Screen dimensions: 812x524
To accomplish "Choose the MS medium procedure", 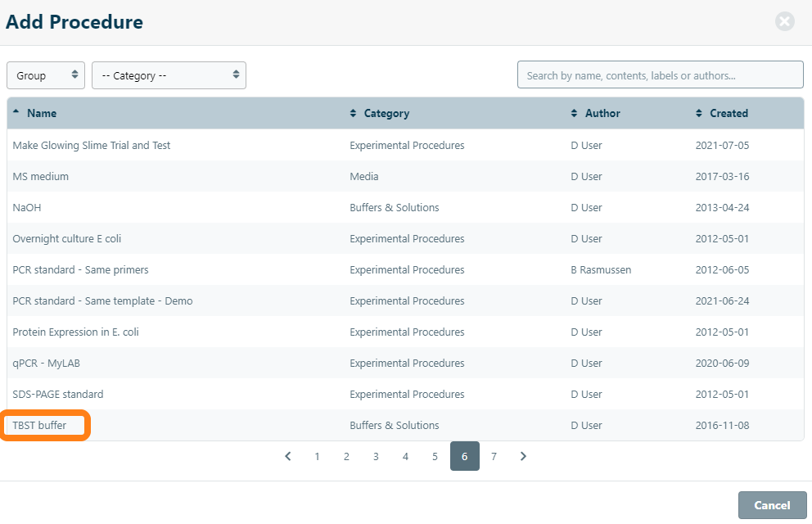I will [40, 176].
